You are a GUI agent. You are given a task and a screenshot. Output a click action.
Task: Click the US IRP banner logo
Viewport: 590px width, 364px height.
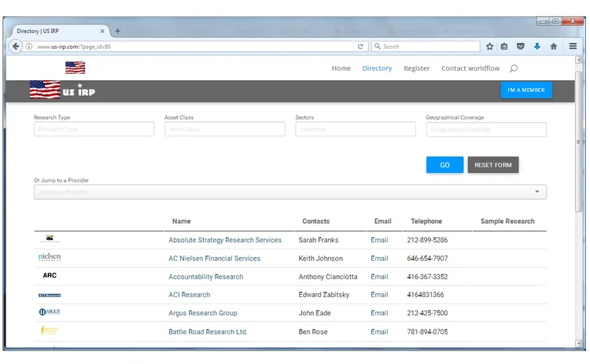point(62,90)
